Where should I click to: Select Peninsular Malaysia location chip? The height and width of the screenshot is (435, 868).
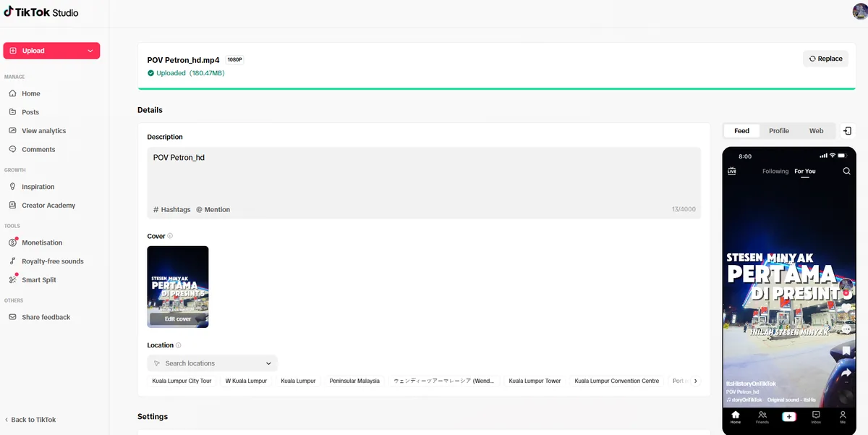click(354, 381)
